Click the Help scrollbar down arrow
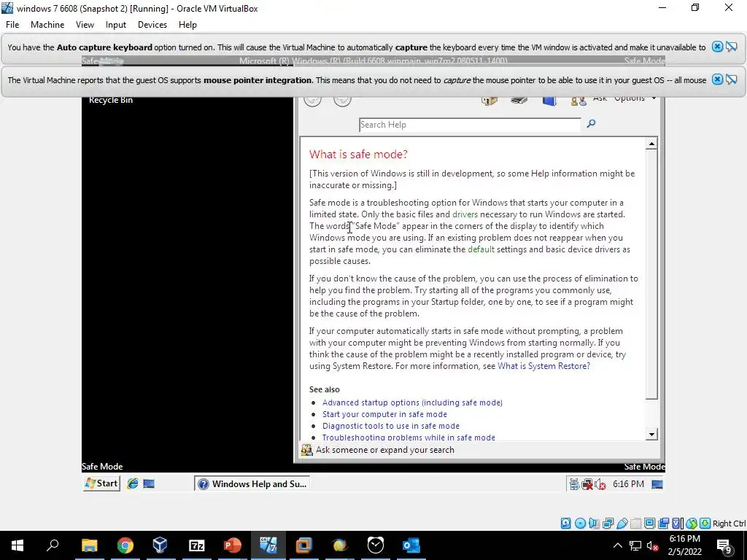Viewport: 747px width, 560px height. 651,434
